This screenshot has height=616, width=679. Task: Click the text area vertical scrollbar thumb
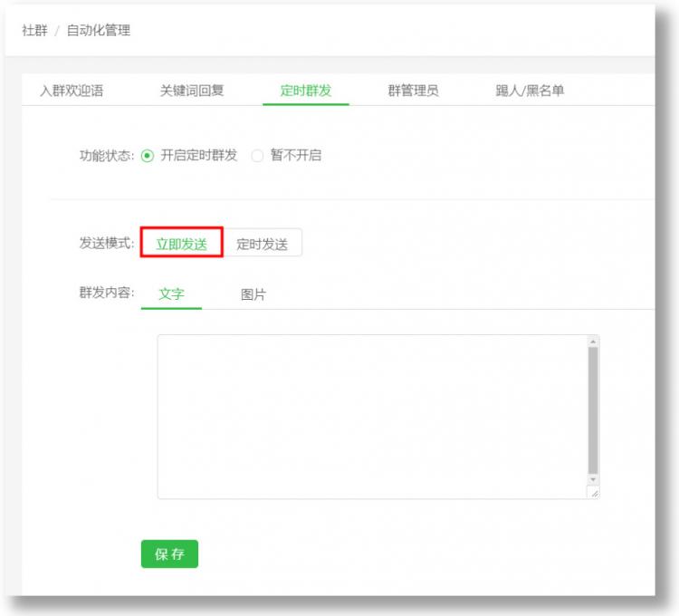coord(593,410)
